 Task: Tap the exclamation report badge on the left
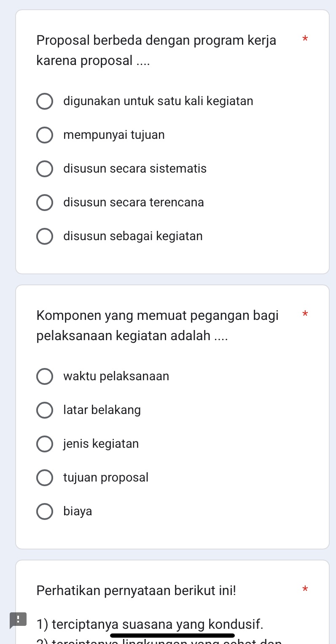click(x=18, y=620)
